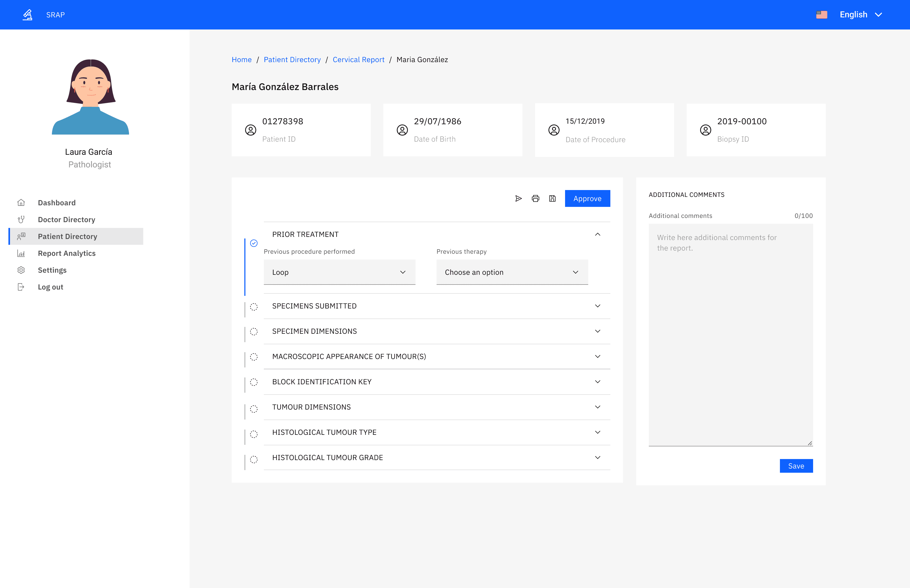Click the Settings gear icon
910x588 pixels.
[x=21, y=270]
